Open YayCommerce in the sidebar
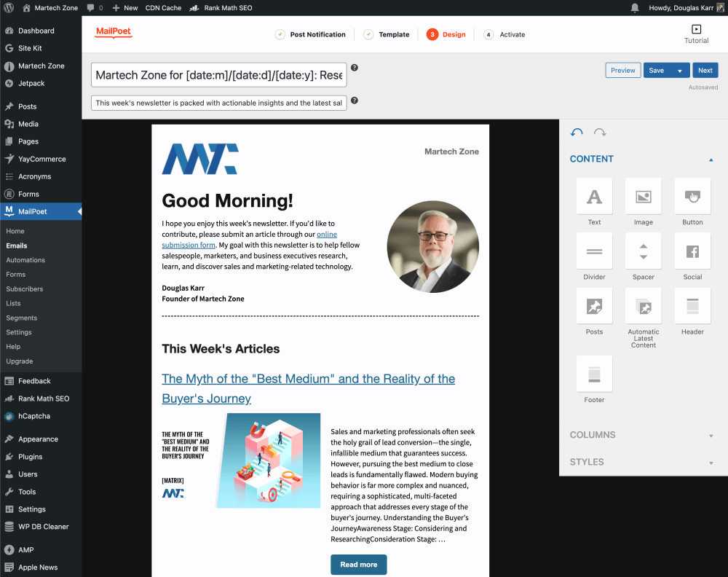The height and width of the screenshot is (577, 728). point(41,159)
